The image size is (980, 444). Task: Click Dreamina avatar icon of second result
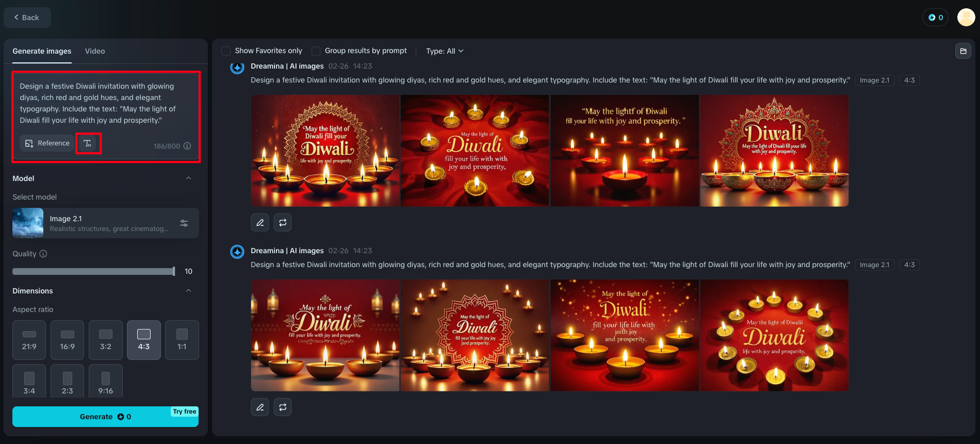click(x=237, y=252)
